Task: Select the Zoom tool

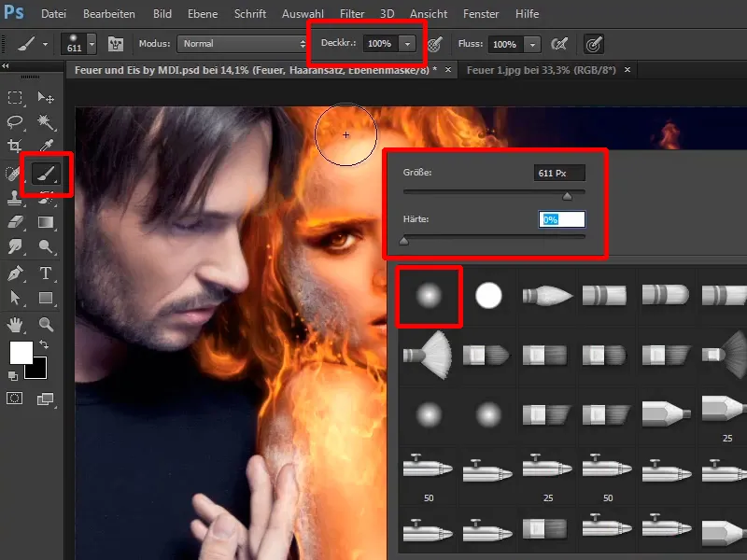Action: click(x=46, y=325)
